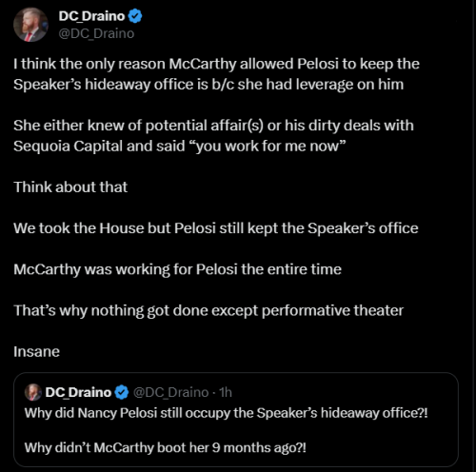Click 'McCarthy was working for Pelosi' sentence
The height and width of the screenshot is (472, 476).
177,269
